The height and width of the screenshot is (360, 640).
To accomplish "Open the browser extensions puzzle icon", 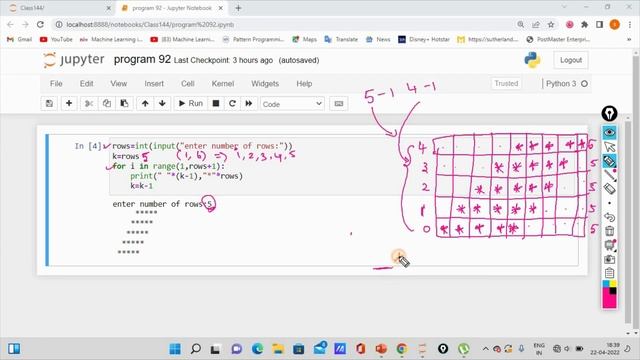I will [x=584, y=24].
